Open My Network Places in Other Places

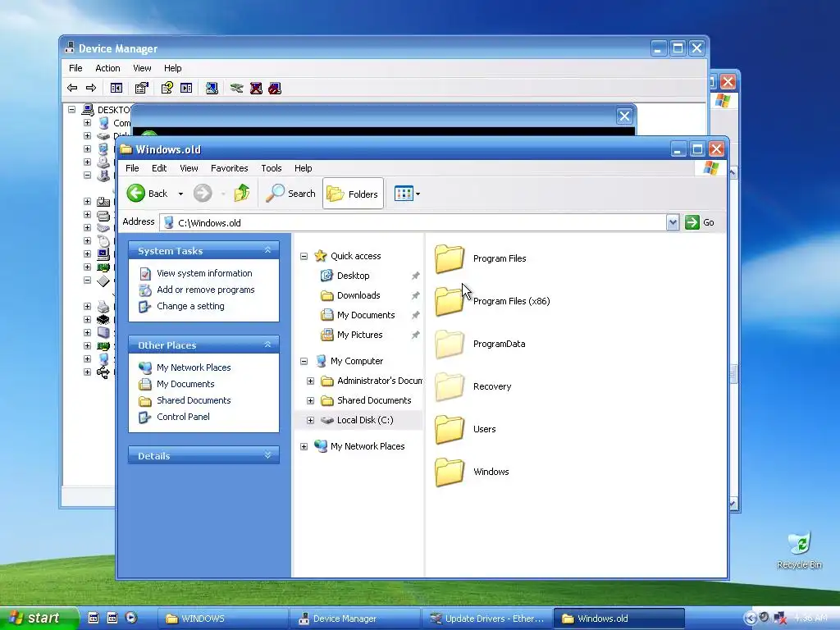coord(194,367)
